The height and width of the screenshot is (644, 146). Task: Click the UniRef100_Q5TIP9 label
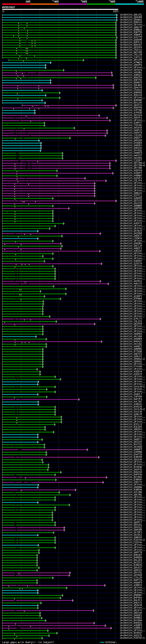click(x=131, y=60)
